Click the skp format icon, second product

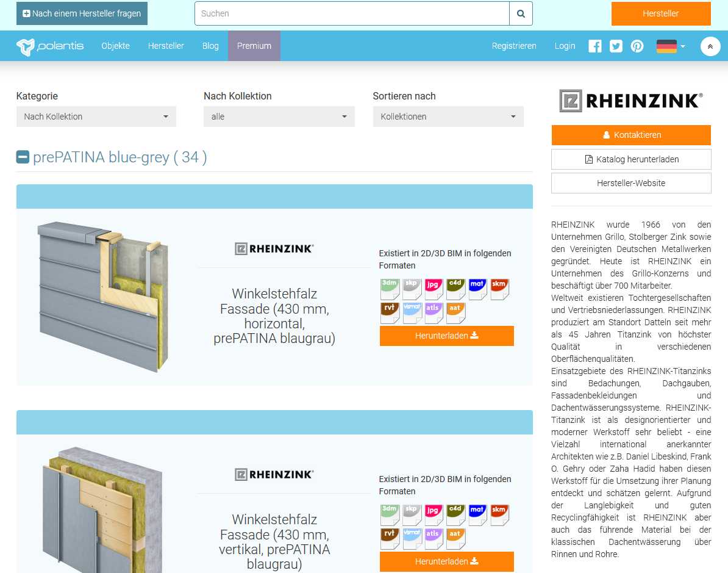pos(412,514)
